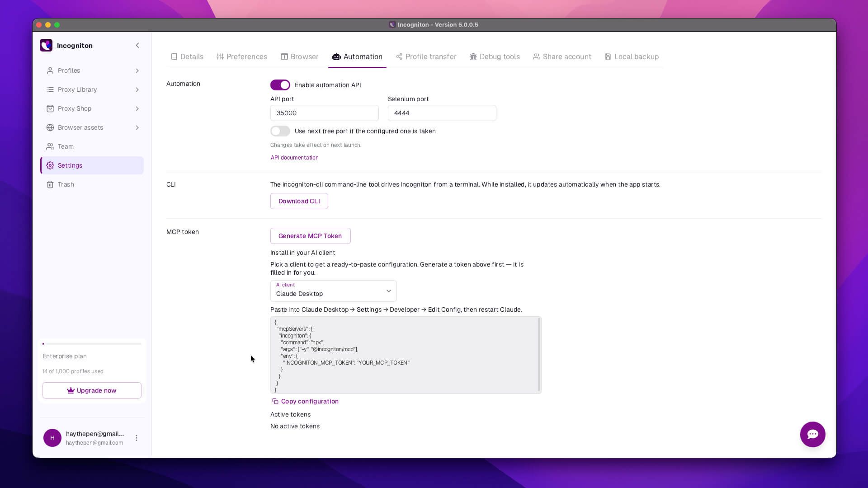Viewport: 868px width, 488px height.
Task: Click the Browser assets globe icon
Action: click(x=50, y=127)
